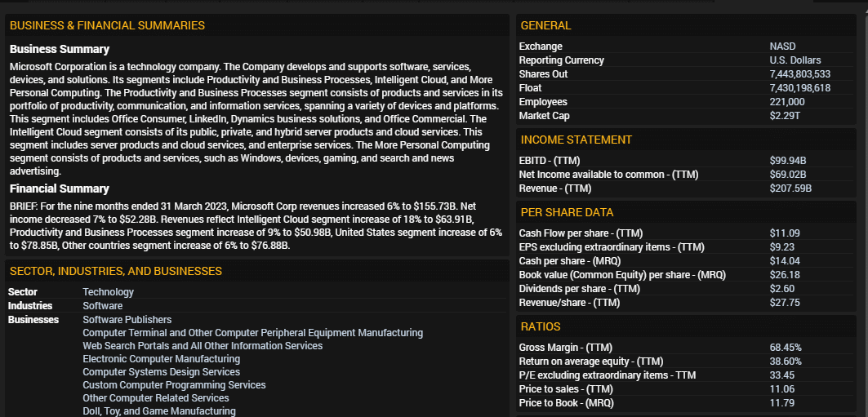Open Doll, Toy, and Game Manufacturing link
Image resolution: width=868 pixels, height=417 pixels.
pyautogui.click(x=159, y=411)
